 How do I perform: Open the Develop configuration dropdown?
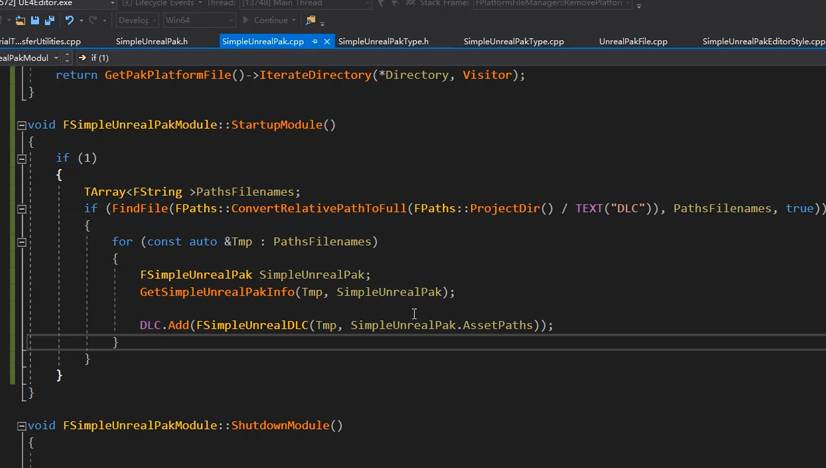pyautogui.click(x=137, y=20)
